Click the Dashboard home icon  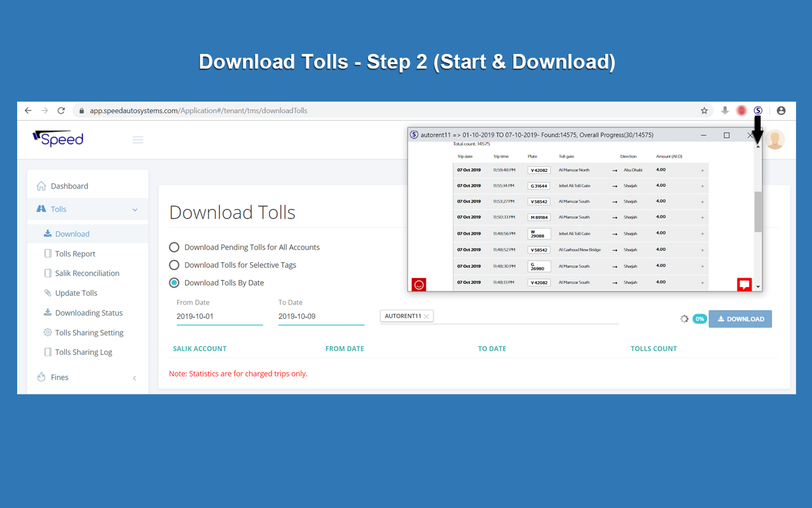[x=41, y=185]
